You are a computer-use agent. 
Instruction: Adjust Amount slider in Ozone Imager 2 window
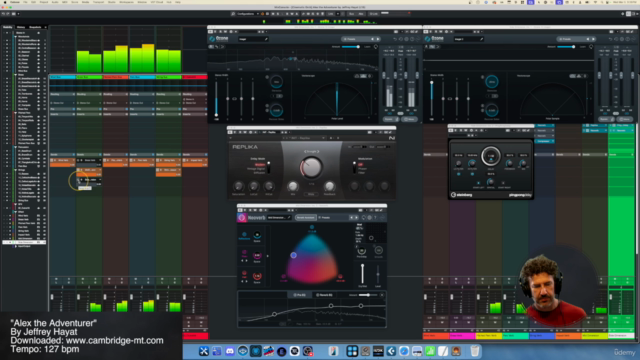pyautogui.click(x=567, y=47)
